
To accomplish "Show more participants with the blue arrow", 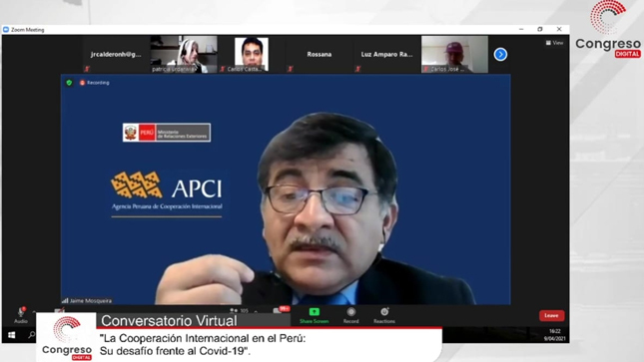I will (x=500, y=54).
